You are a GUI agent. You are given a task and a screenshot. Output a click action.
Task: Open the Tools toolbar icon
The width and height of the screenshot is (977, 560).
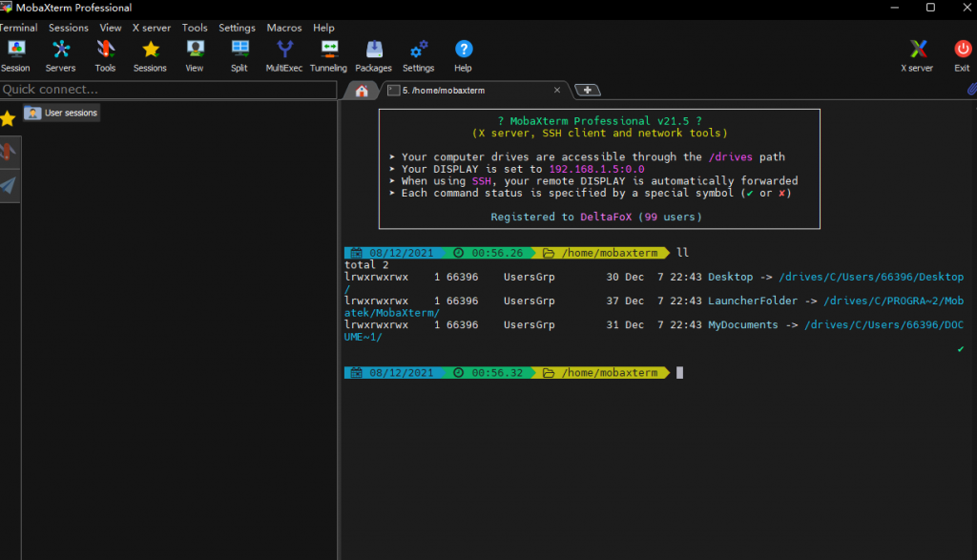coord(105,54)
